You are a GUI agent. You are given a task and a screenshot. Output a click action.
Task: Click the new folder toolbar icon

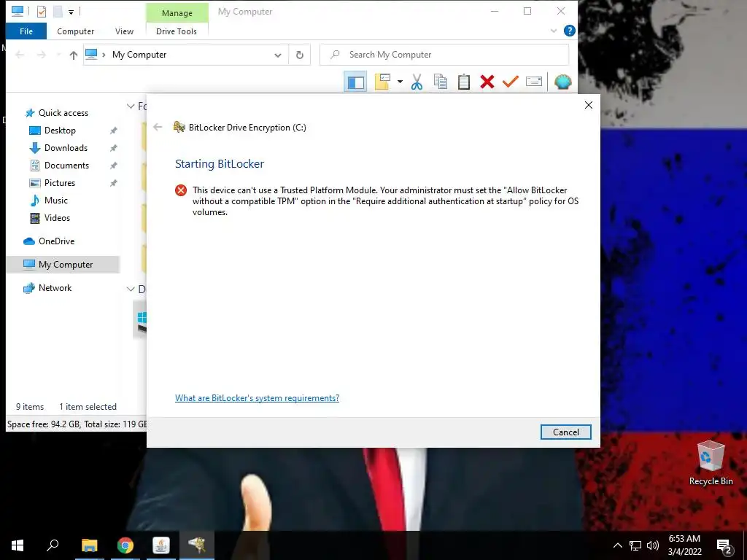(x=382, y=82)
